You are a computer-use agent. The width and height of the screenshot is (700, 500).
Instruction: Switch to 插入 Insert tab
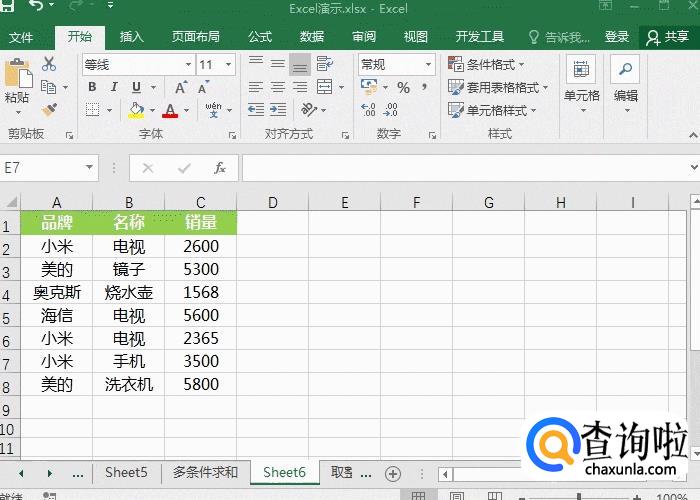(131, 37)
